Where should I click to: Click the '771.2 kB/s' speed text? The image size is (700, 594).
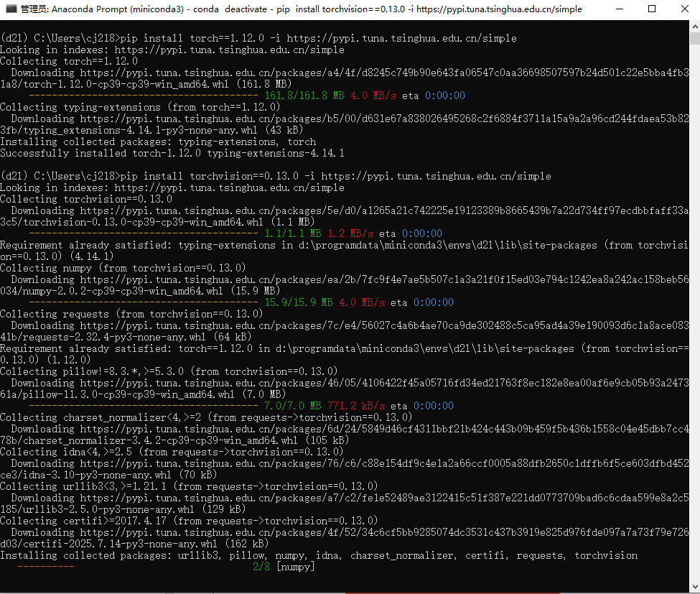click(x=356, y=406)
